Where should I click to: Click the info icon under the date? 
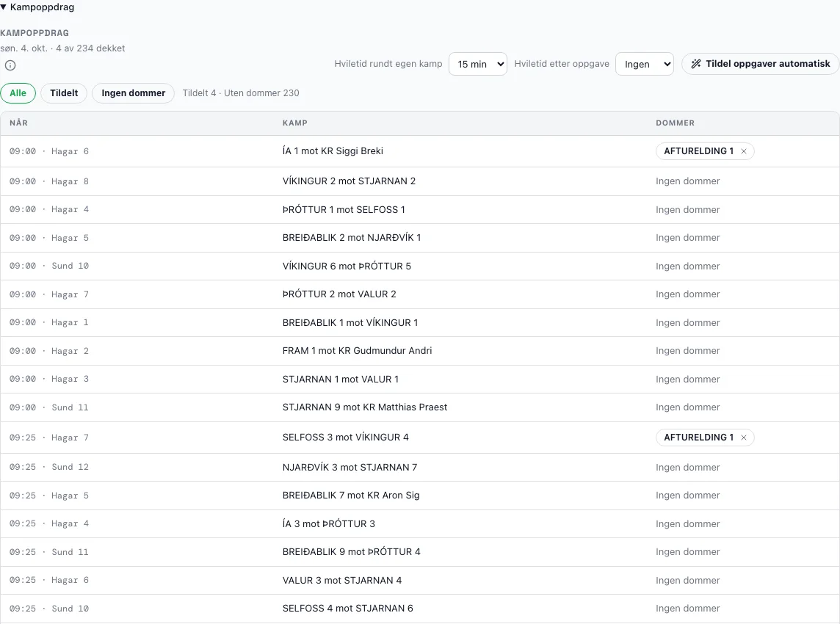(10, 65)
